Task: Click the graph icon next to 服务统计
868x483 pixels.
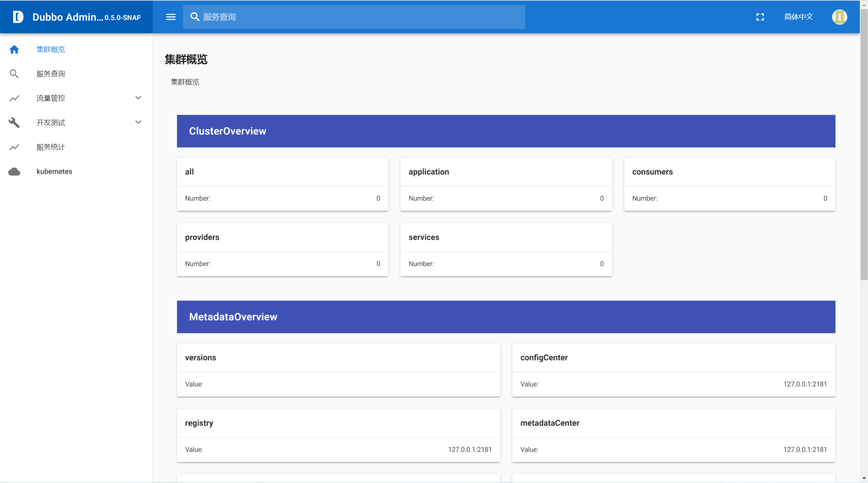Action: [x=14, y=147]
